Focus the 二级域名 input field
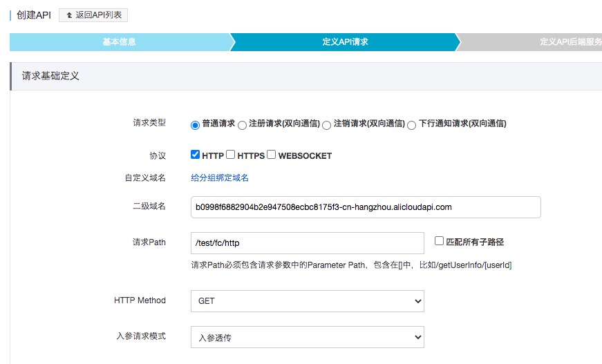The height and width of the screenshot is (364, 602). [366, 207]
